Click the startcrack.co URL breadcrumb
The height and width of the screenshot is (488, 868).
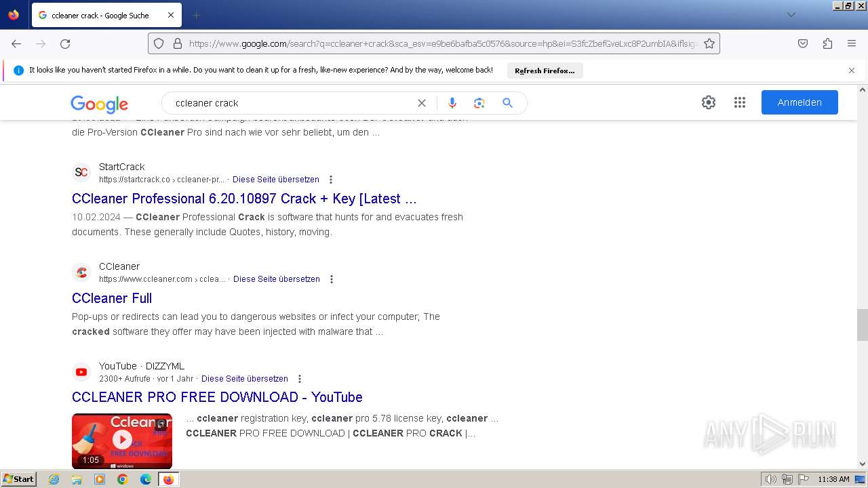pyautogui.click(x=161, y=180)
